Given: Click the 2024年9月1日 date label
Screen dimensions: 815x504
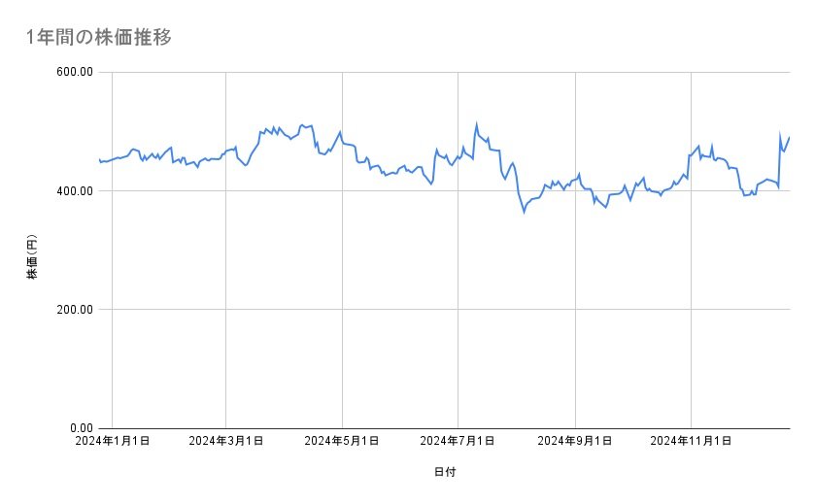Looking at the screenshot, I should (x=575, y=441).
